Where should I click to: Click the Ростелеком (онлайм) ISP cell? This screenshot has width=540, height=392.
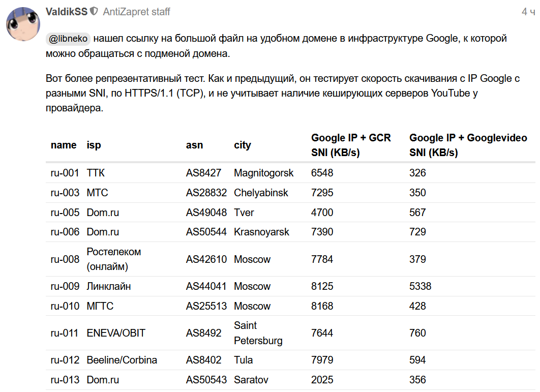tap(114, 259)
